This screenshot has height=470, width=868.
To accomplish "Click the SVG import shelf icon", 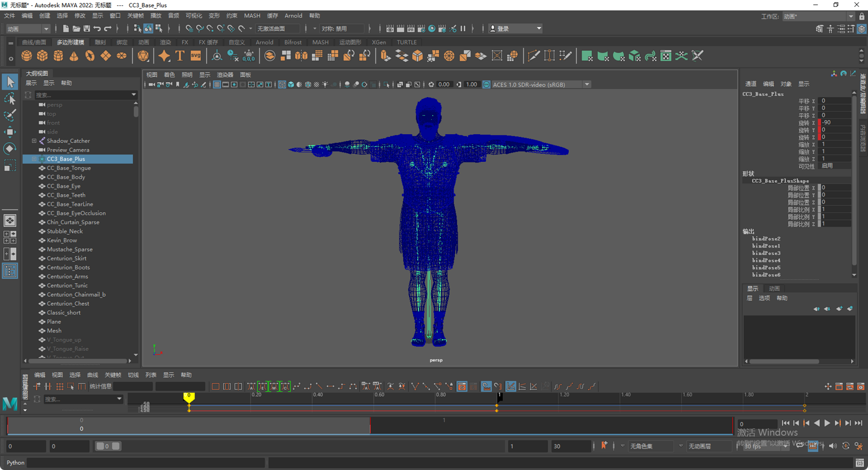I will tap(196, 56).
